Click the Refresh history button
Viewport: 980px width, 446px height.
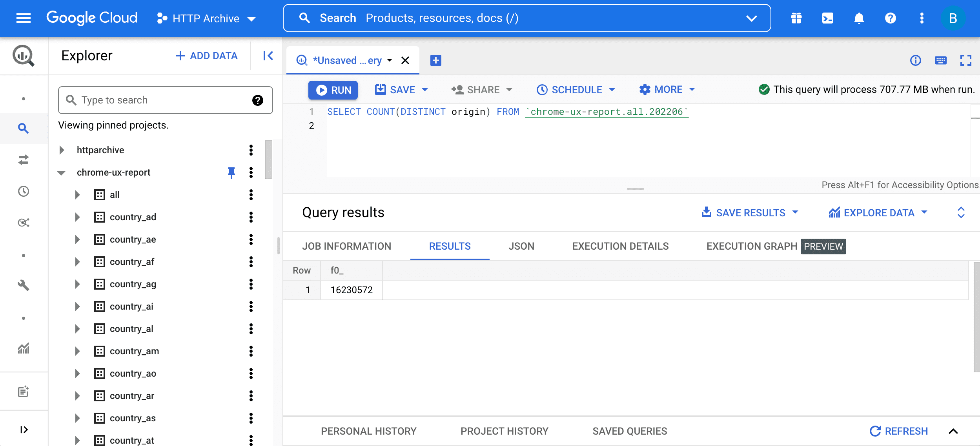tap(900, 431)
